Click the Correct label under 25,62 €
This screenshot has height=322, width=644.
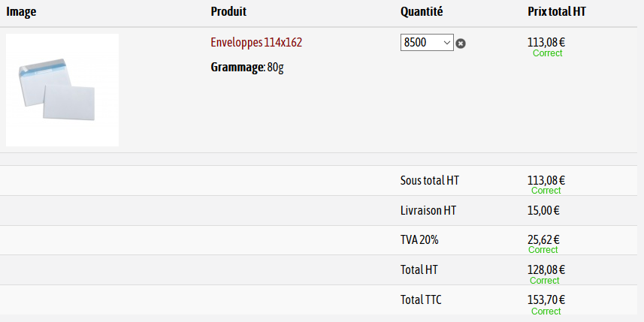[x=543, y=250]
